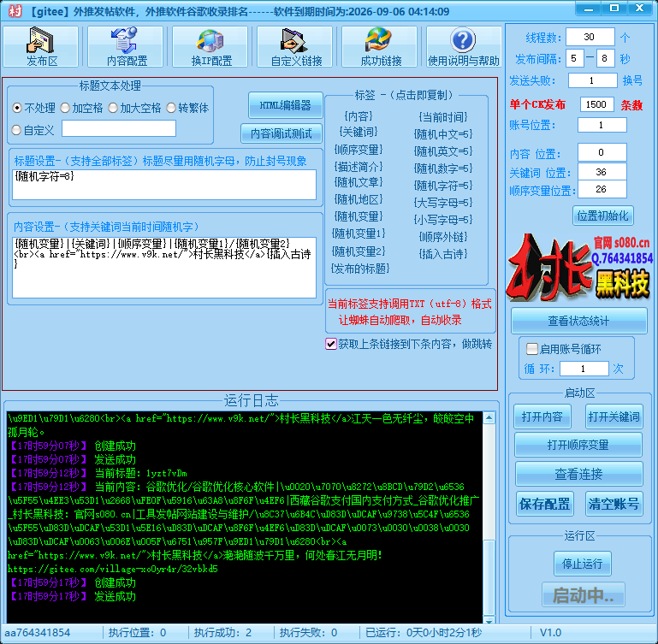The height and width of the screenshot is (644, 658).
Task: Copy the {随机地区} tag
Action: coord(359,199)
